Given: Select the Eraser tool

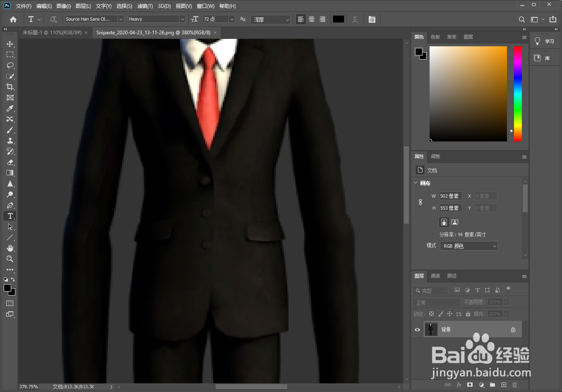Looking at the screenshot, I should click(10, 162).
